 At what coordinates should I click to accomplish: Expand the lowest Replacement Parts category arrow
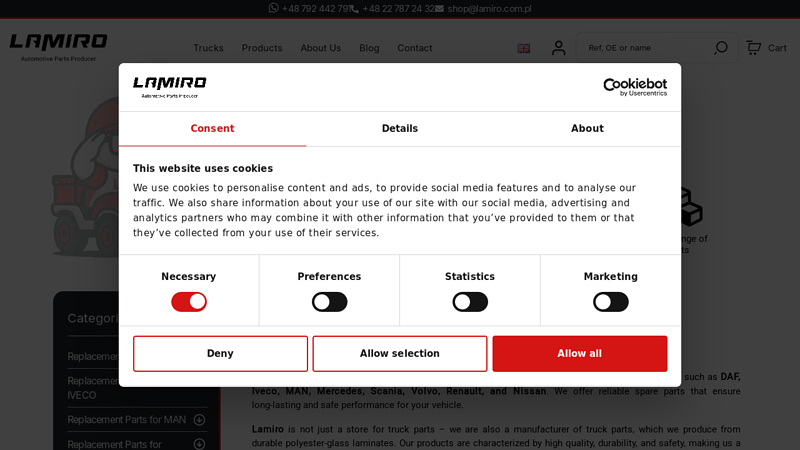pos(199,444)
